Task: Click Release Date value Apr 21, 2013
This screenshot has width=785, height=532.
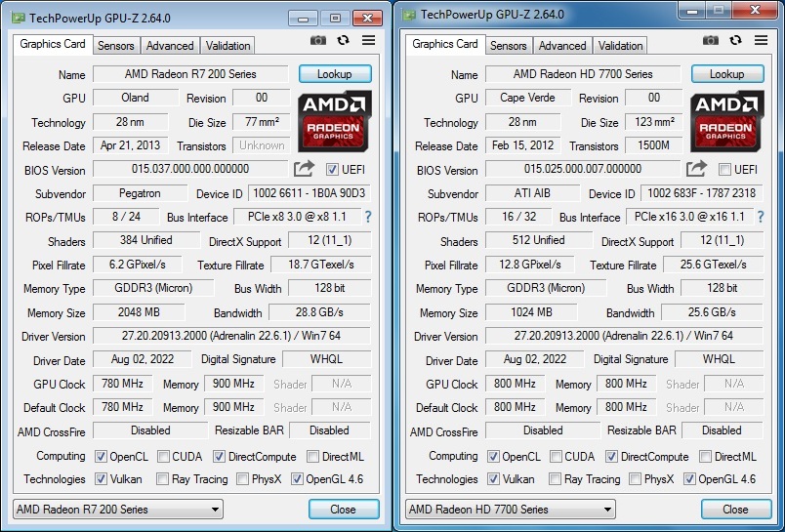Action: click(x=131, y=145)
